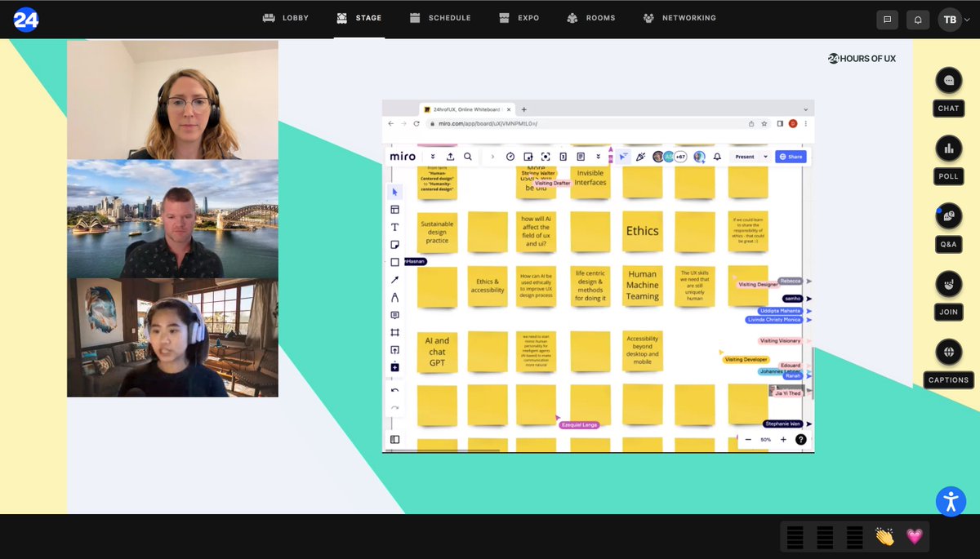
Task: Go to the Lobby tab
Action: click(x=285, y=18)
